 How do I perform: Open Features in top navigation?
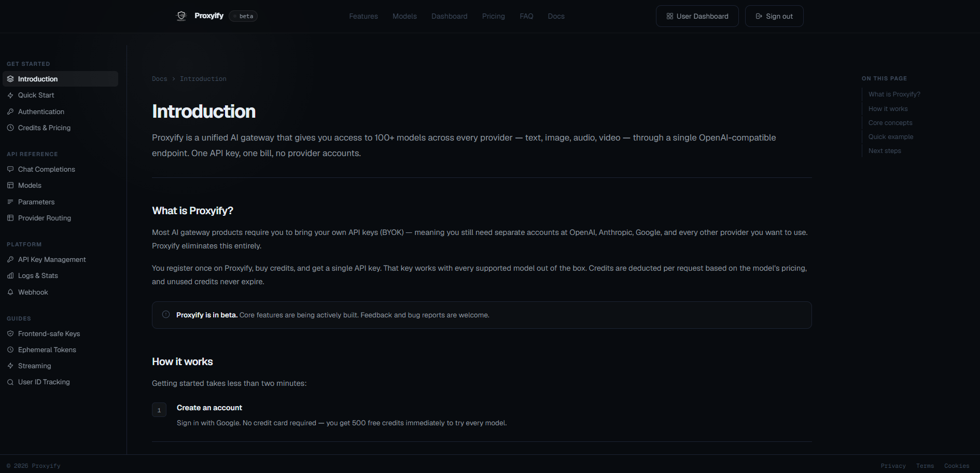click(x=363, y=16)
